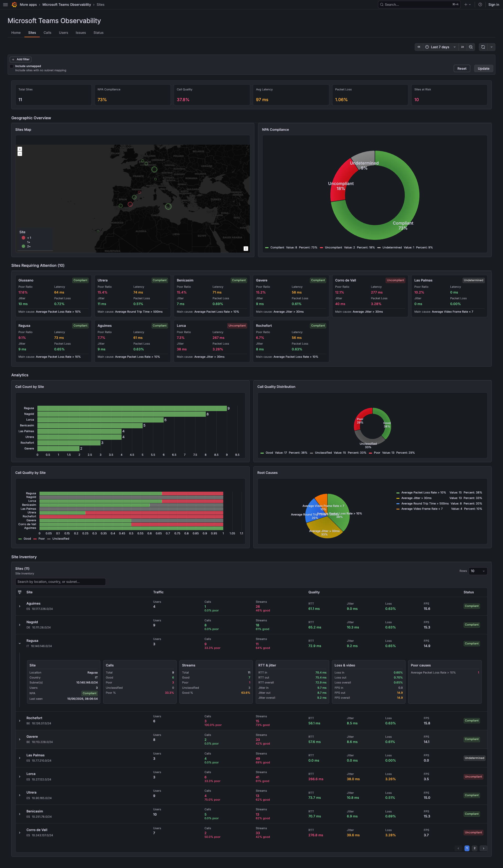Expand the Rochefort site row
The image size is (503, 868).
(20, 720)
